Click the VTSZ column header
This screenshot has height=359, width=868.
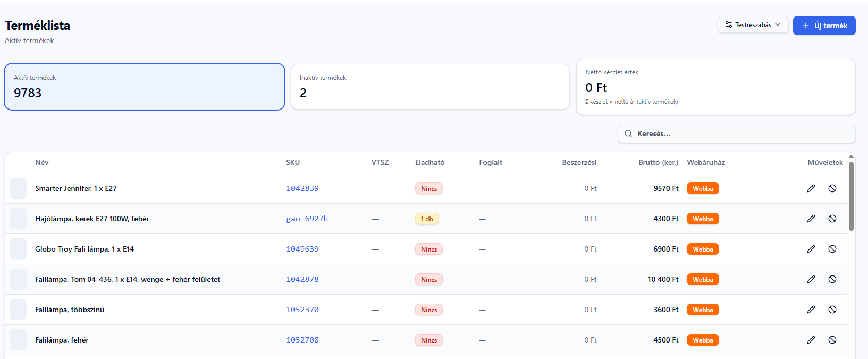pos(380,162)
